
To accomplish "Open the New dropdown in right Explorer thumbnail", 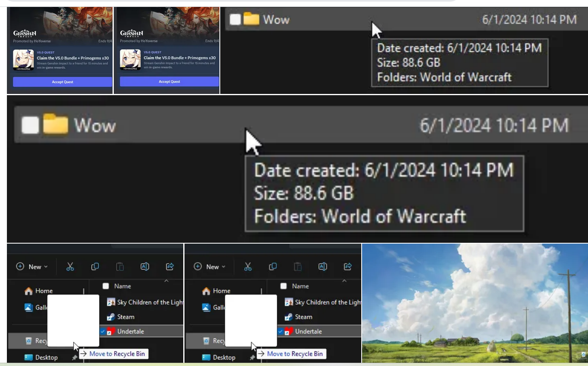I will coord(210,267).
